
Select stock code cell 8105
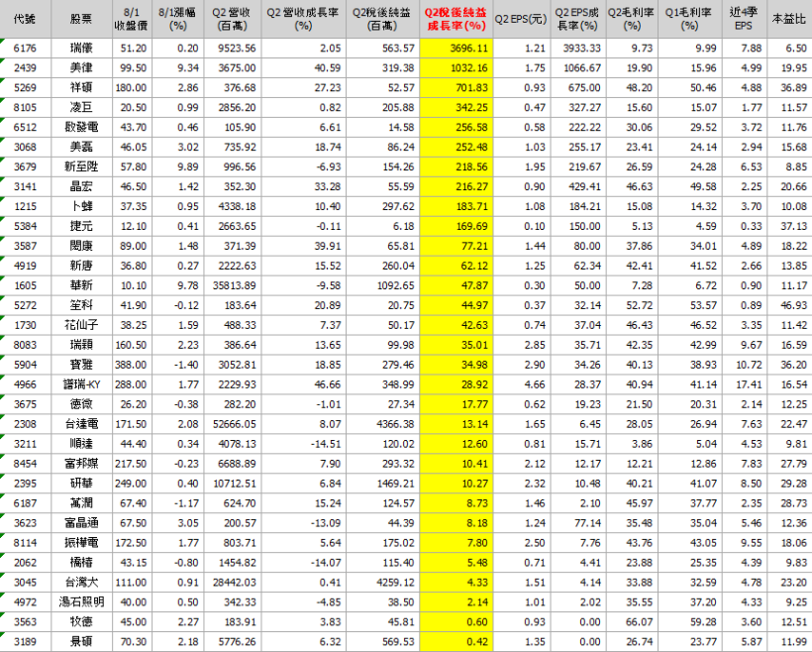click(x=25, y=107)
